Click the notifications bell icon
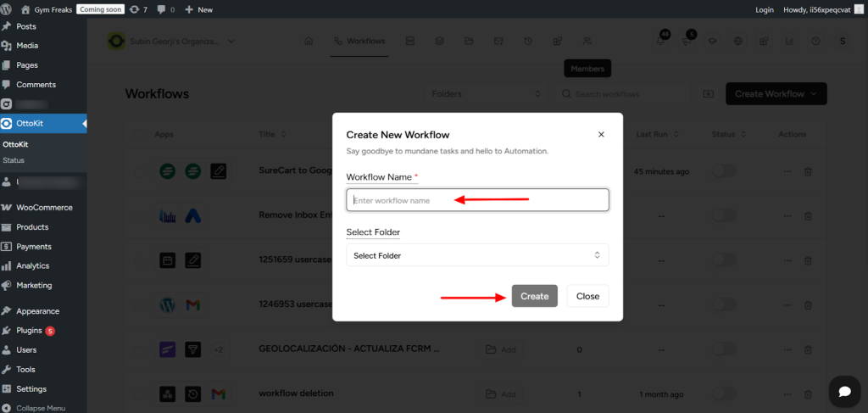The image size is (868, 413). click(x=661, y=41)
